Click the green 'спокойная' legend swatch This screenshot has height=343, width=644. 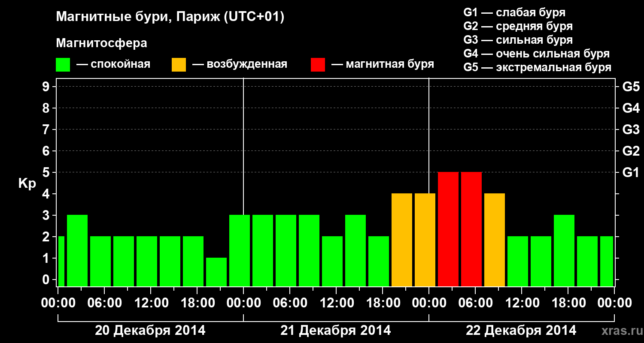tap(63, 65)
